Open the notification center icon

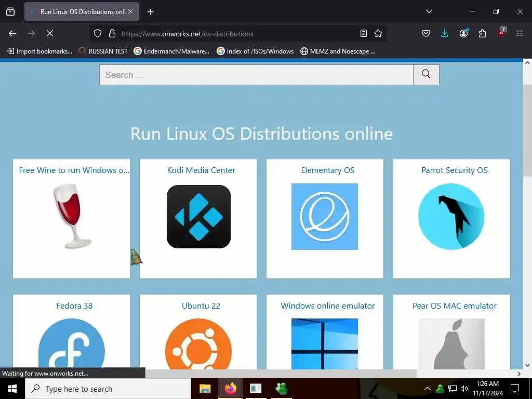pyautogui.click(x=515, y=389)
